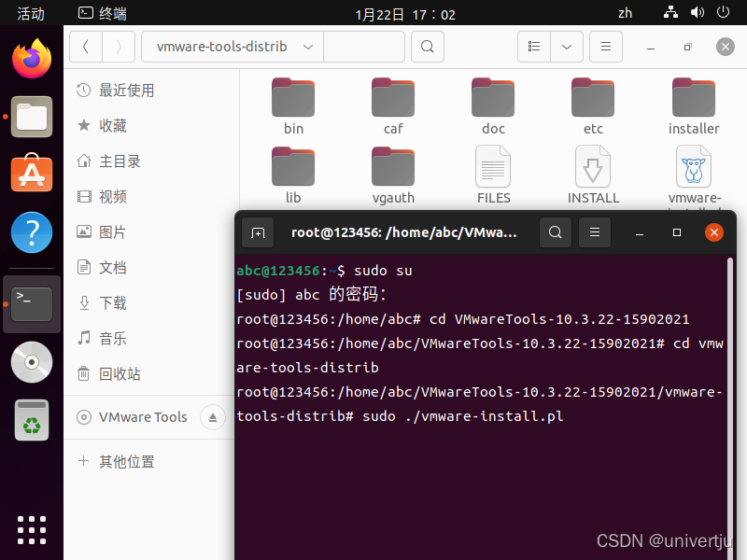Close the terminal window
This screenshot has width=747, height=560.
714,232
